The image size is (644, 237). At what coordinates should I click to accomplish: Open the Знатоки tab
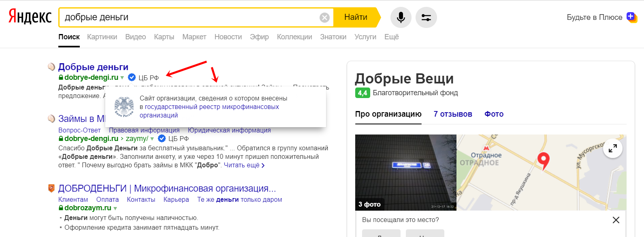pyautogui.click(x=333, y=37)
